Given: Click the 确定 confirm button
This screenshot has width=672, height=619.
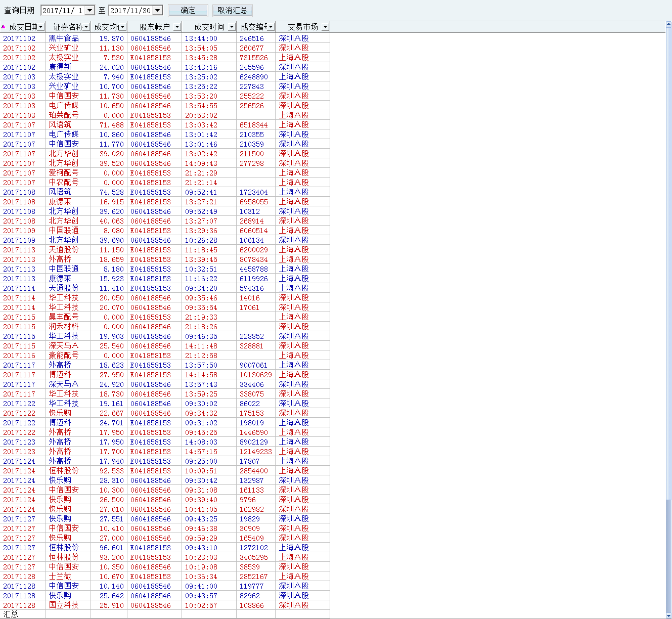Looking at the screenshot, I should pos(188,10).
